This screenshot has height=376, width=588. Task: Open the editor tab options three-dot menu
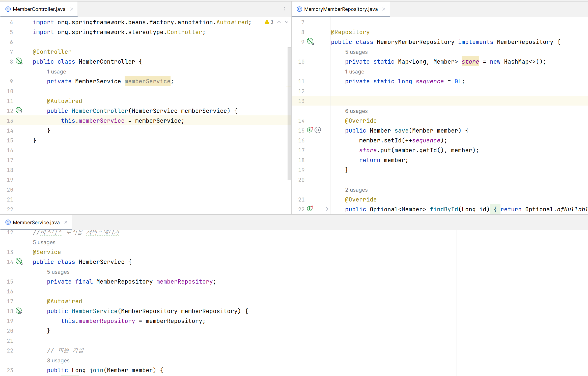point(284,9)
